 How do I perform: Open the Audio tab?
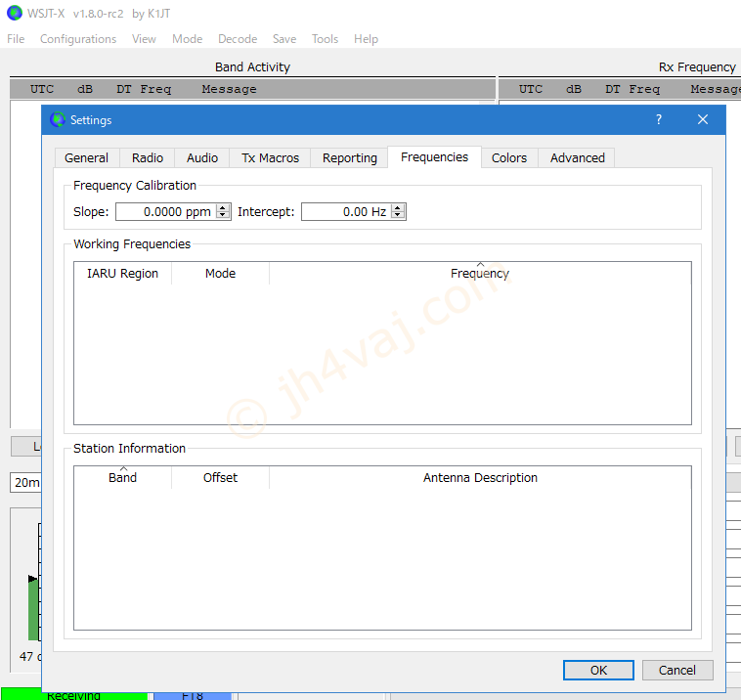pyautogui.click(x=202, y=157)
